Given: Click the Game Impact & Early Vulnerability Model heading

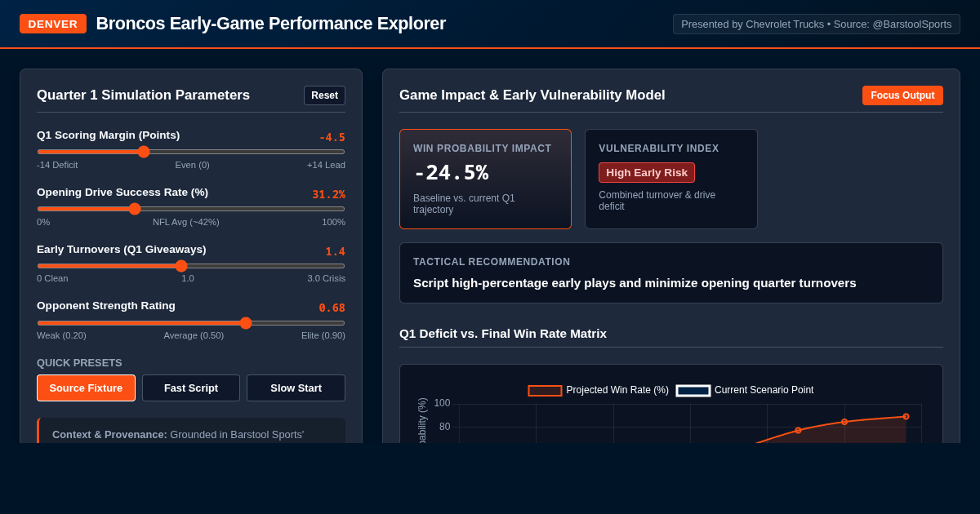Looking at the screenshot, I should [532, 95].
